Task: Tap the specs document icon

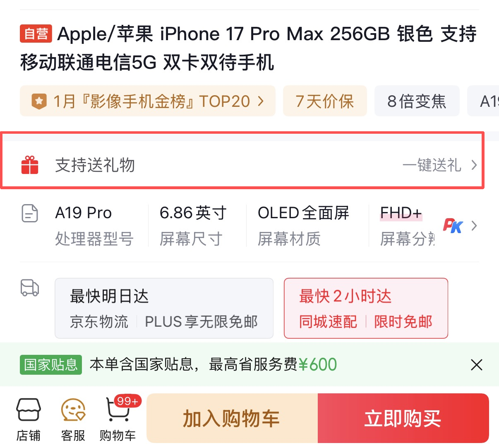Action: 30,213
